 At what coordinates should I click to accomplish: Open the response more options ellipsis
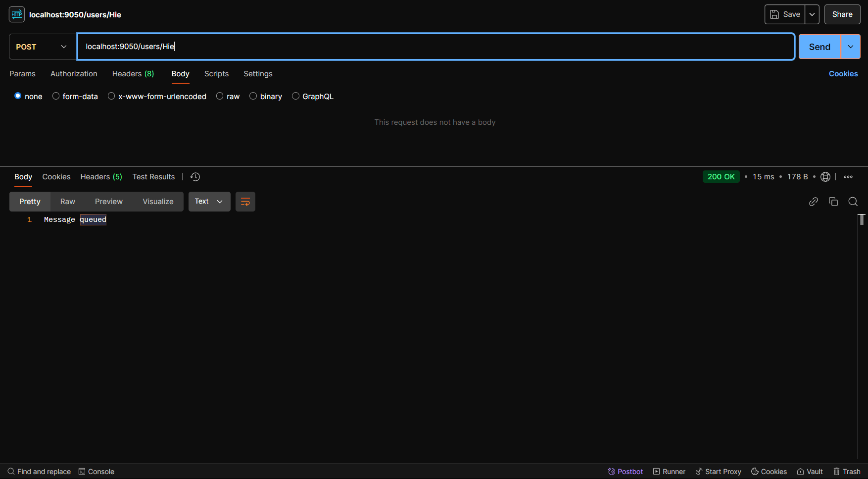click(848, 177)
